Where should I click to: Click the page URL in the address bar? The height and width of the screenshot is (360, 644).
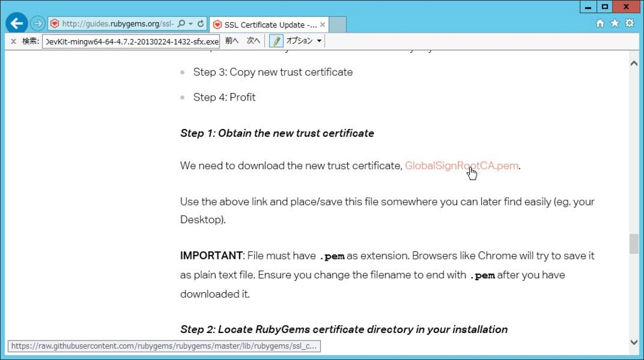118,24
